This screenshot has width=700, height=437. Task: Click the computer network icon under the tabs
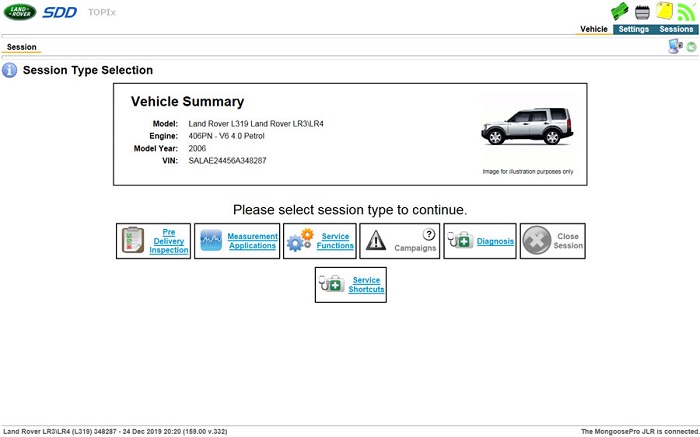pos(675,46)
